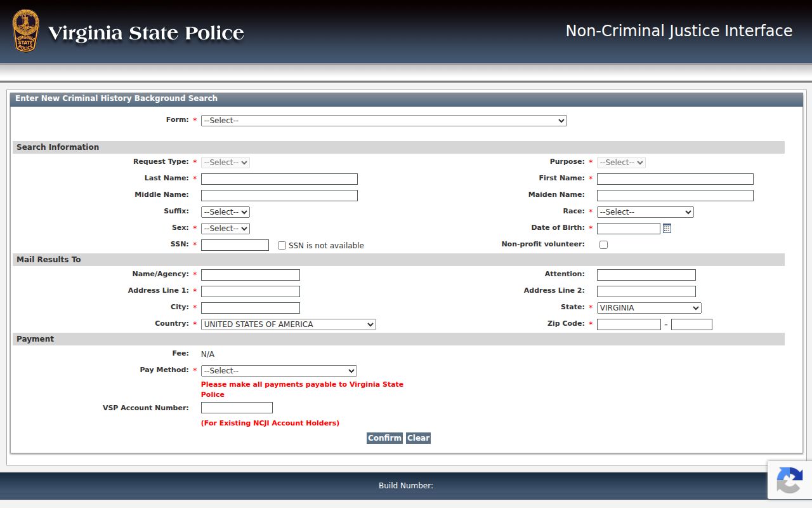Click the Confirm button

(x=384, y=438)
